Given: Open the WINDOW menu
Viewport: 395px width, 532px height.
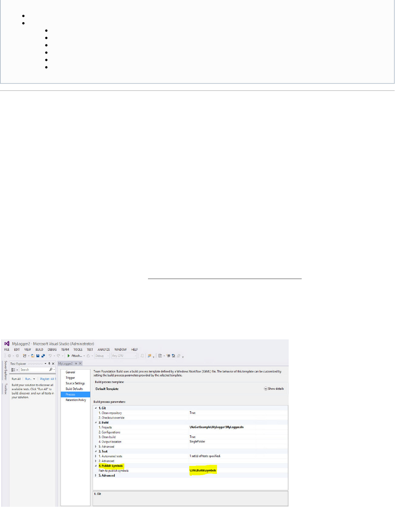Looking at the screenshot, I should tap(120, 349).
